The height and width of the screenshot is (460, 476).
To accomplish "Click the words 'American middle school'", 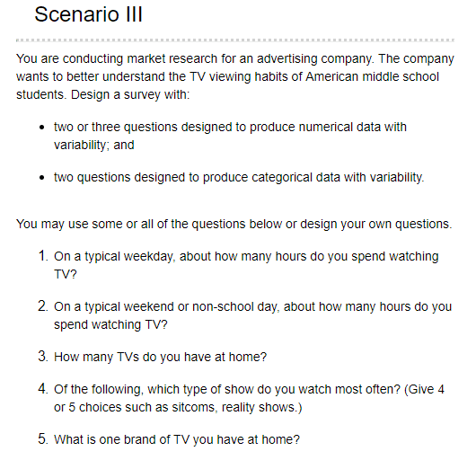I will 372,76.
